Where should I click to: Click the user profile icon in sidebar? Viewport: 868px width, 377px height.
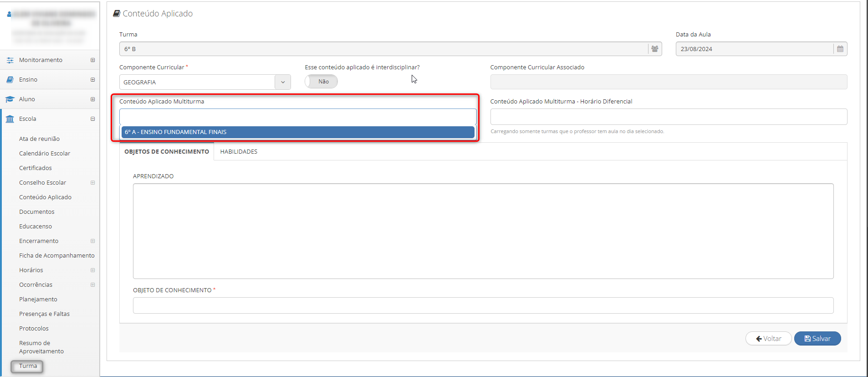[x=9, y=14]
